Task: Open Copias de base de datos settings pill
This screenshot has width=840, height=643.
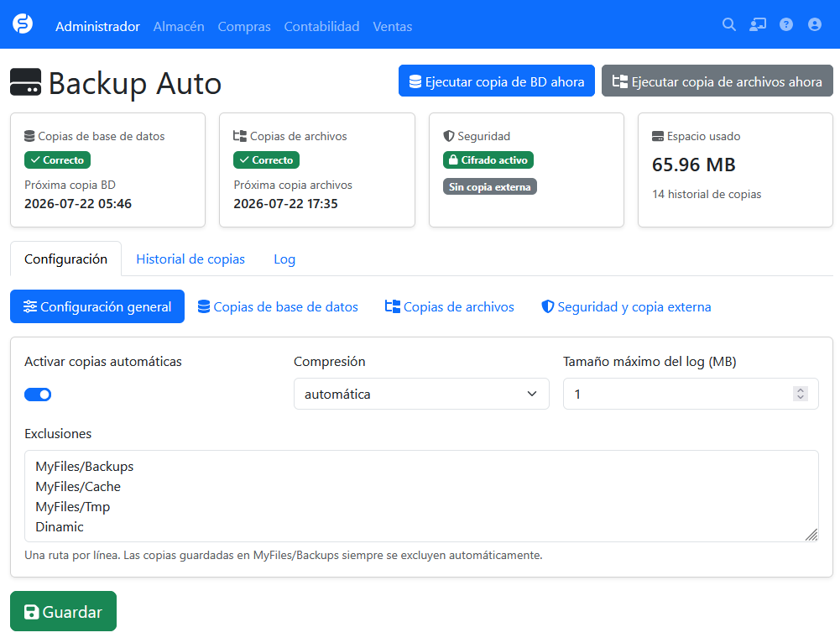Action: tap(278, 306)
